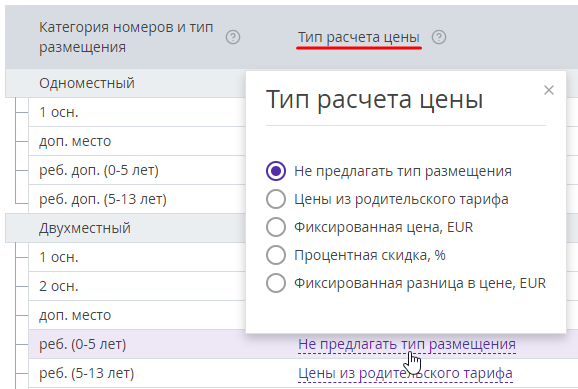This screenshot has width=578, height=389.
Task: Collapse the Одноместный category group
Action: (87, 83)
